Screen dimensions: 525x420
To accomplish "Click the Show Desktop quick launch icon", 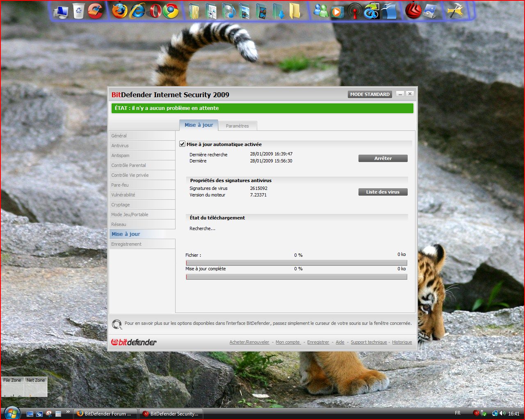I will (30, 414).
